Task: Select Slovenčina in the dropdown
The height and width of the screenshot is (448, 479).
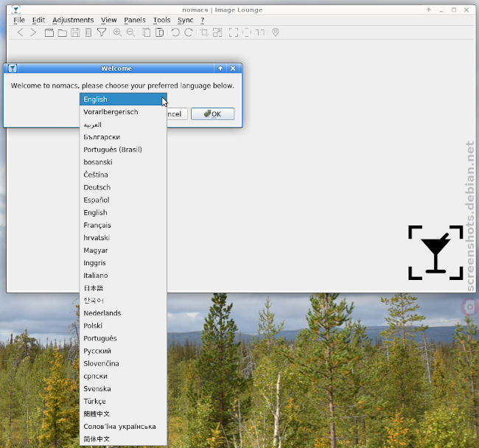Action: 123,364
